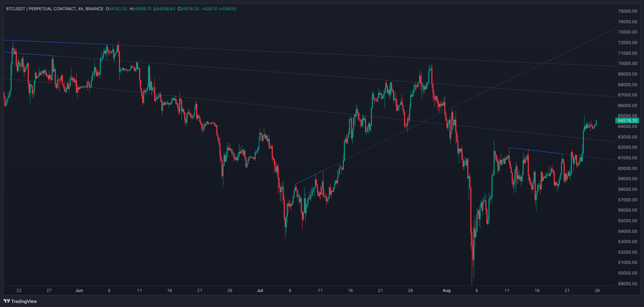Click the 70000.00 price axis label
The image size is (644, 307).
click(628, 64)
